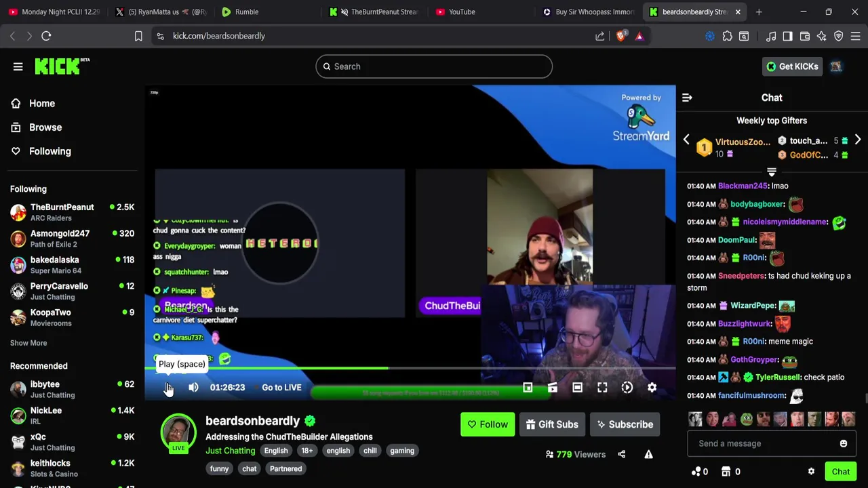Click beardsonbeardly LIVE avatar
The image size is (868, 488).
pyautogui.click(x=178, y=432)
